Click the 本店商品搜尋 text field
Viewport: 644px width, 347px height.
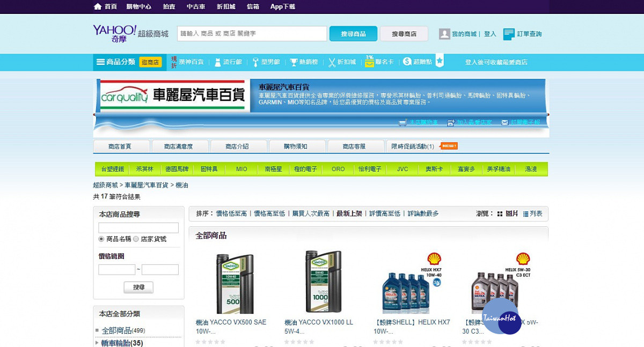tap(138, 227)
